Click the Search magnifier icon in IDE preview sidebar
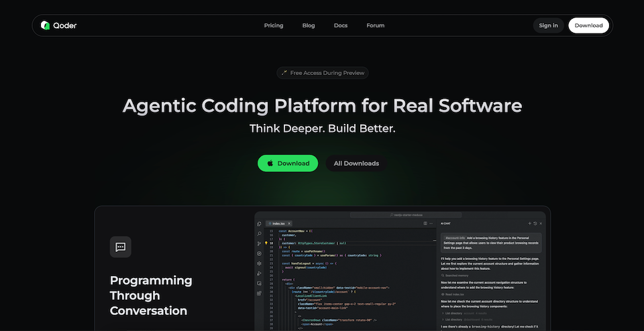Image resolution: width=644 pixels, height=331 pixels. tap(259, 234)
